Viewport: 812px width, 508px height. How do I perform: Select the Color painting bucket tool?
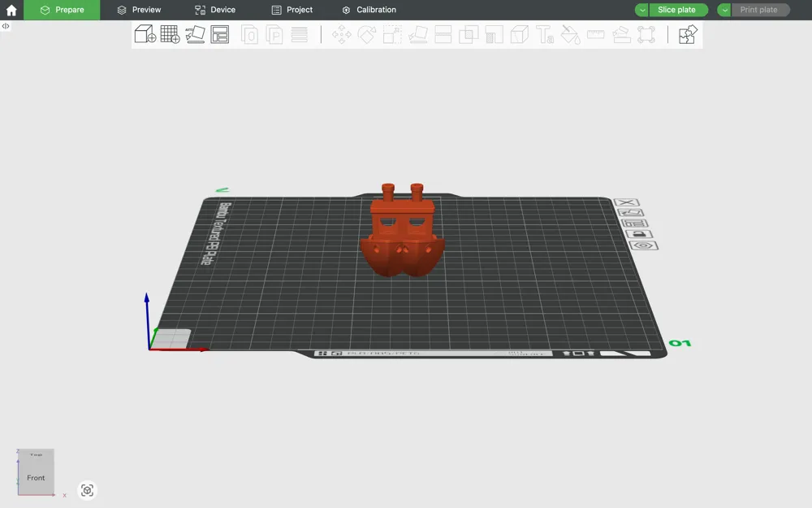click(570, 35)
